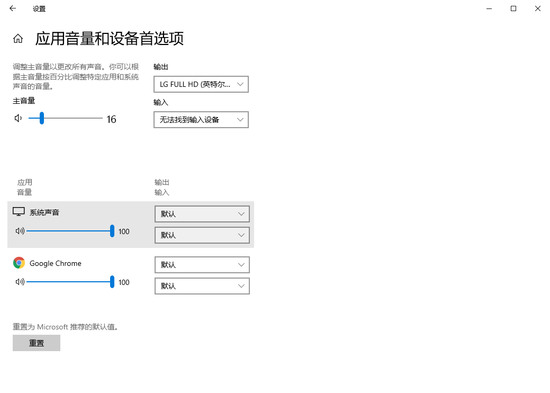Click the Google Chrome app icon
This screenshot has height=393, width=550.
pos(19,263)
